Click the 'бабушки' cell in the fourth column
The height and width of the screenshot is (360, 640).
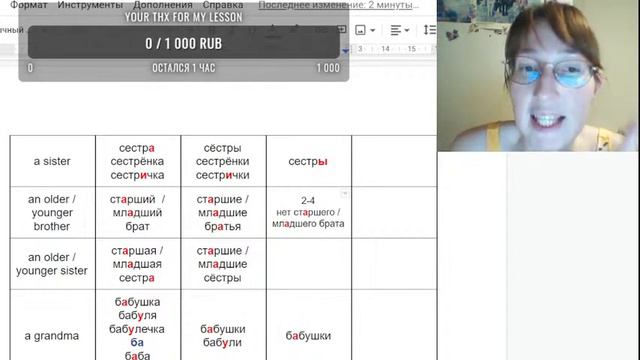[x=309, y=325]
